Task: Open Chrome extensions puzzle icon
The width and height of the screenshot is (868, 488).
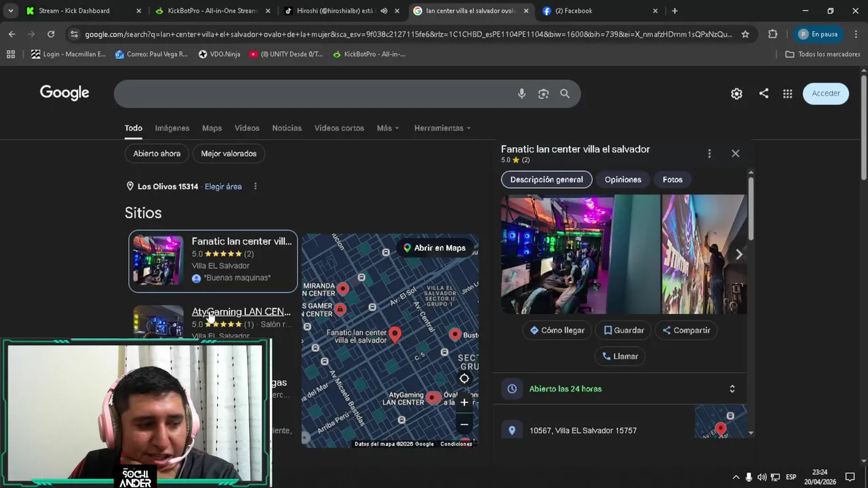Action: coord(772,34)
